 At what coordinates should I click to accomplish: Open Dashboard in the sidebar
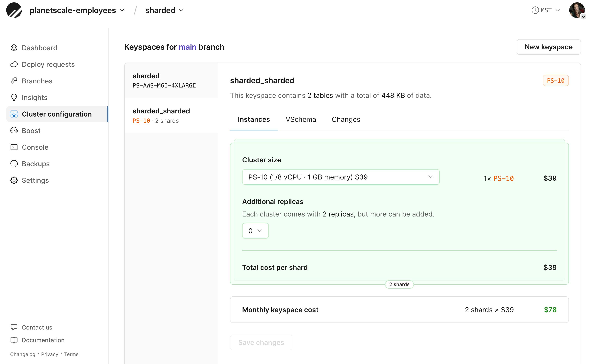[39, 48]
